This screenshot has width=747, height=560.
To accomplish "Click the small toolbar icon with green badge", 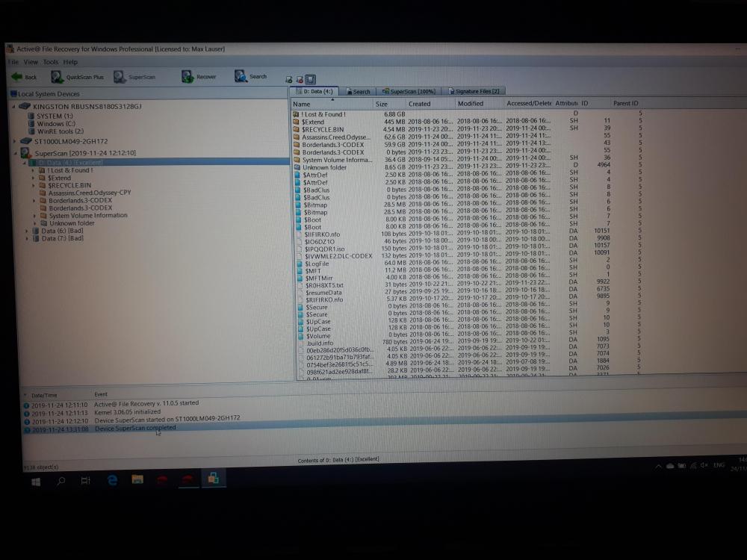I will (288, 80).
